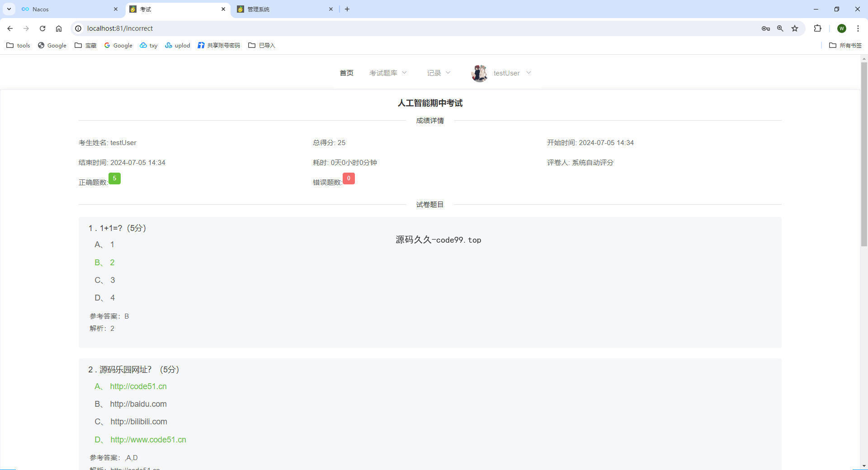This screenshot has height=470, width=868.
Task: Click 参考答案: ,A,D under question 2
Action: click(113, 458)
